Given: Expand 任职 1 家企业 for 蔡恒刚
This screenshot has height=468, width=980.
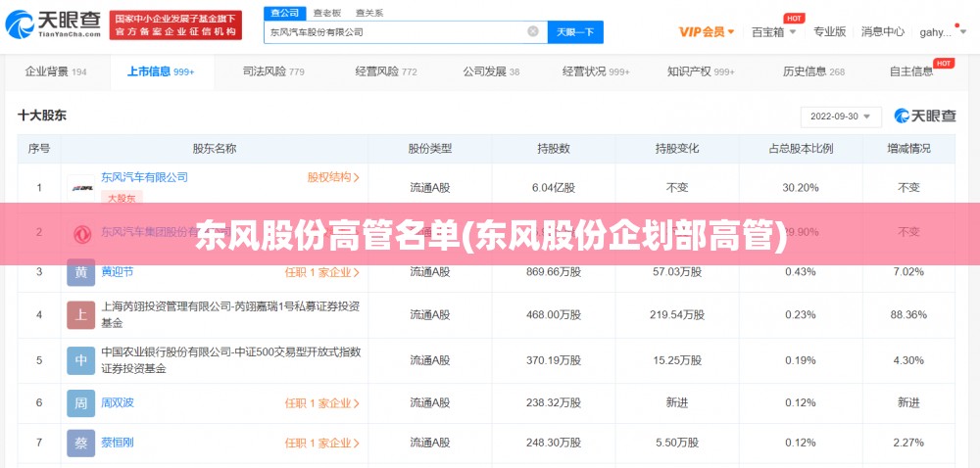Looking at the screenshot, I should 322,444.
